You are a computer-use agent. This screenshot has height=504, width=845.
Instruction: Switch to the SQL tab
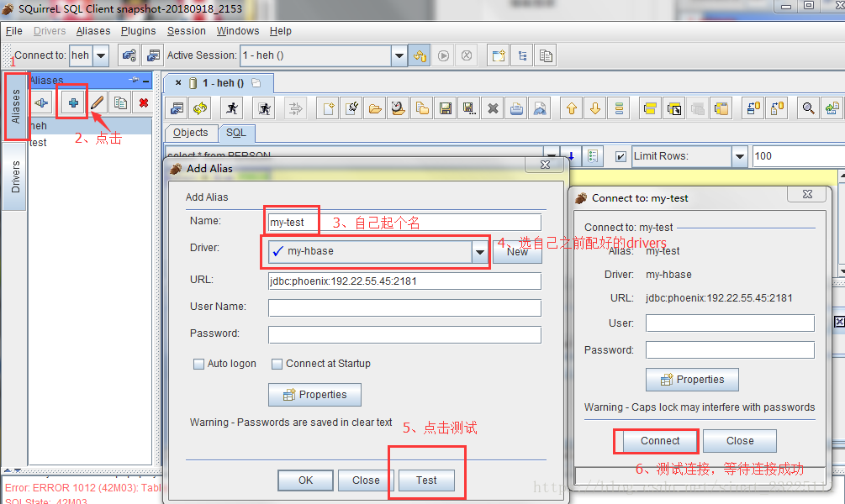(x=236, y=133)
